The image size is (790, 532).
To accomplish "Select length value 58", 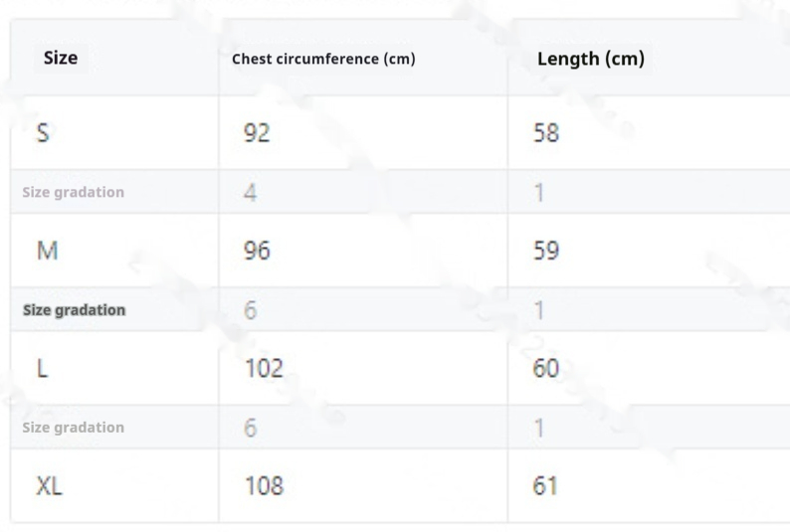I will click(547, 132).
